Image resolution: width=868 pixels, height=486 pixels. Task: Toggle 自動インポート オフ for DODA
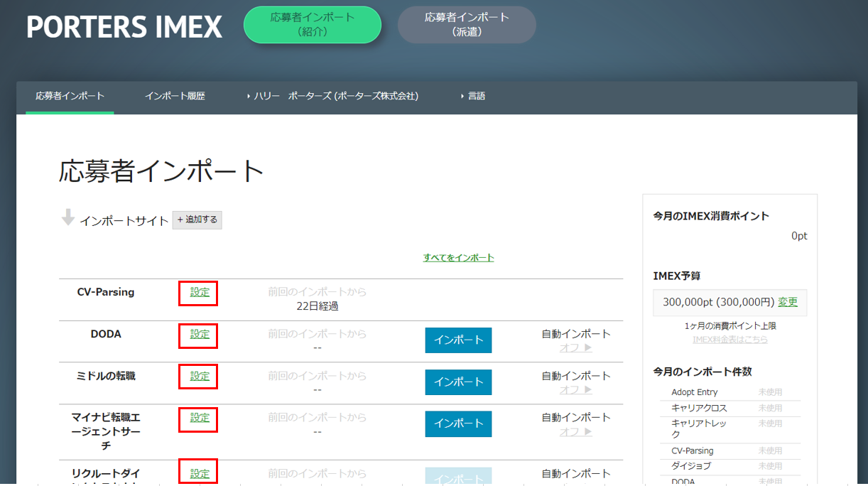(x=575, y=348)
